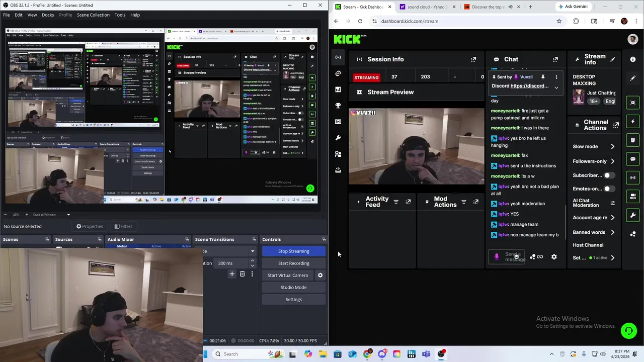Expand Account age requirement option
644x362 pixels.
pyautogui.click(x=612, y=218)
